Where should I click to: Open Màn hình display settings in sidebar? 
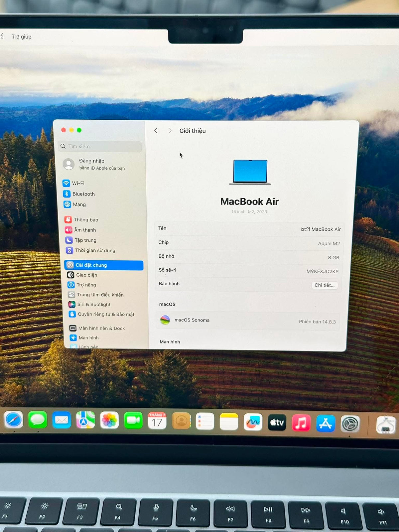[84, 337]
